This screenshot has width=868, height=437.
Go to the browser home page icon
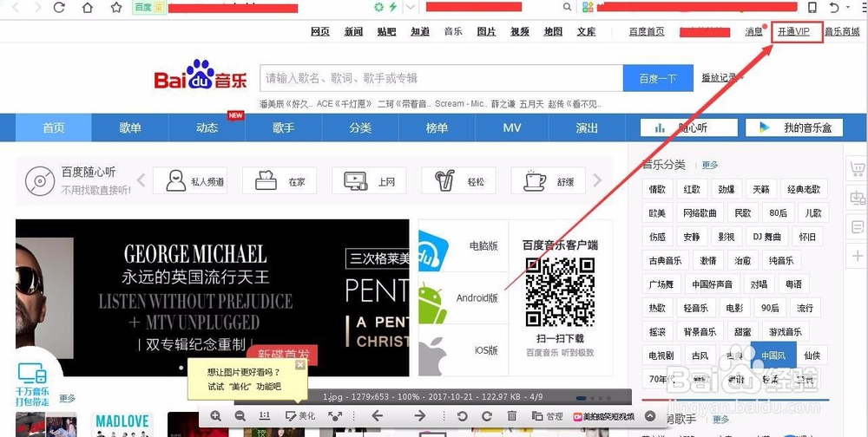pyautogui.click(x=88, y=7)
